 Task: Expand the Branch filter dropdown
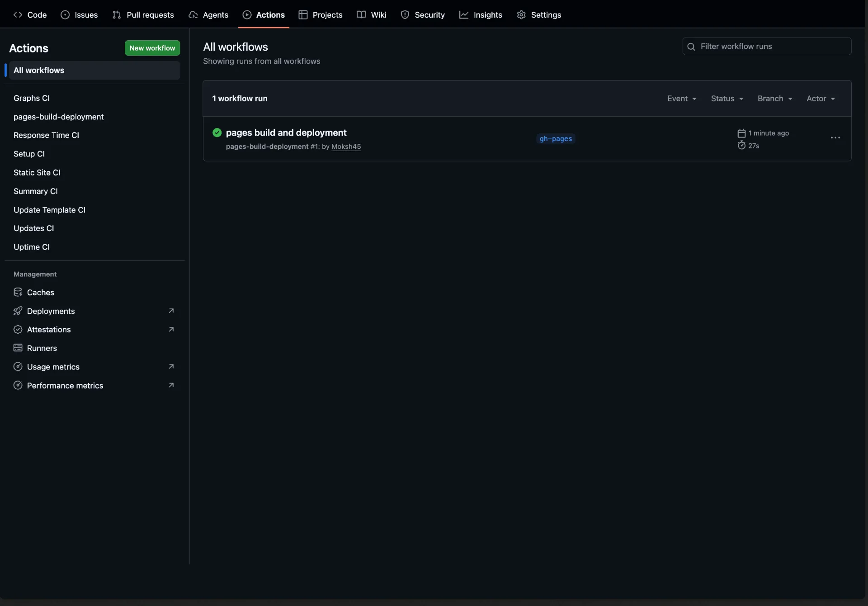coord(774,98)
